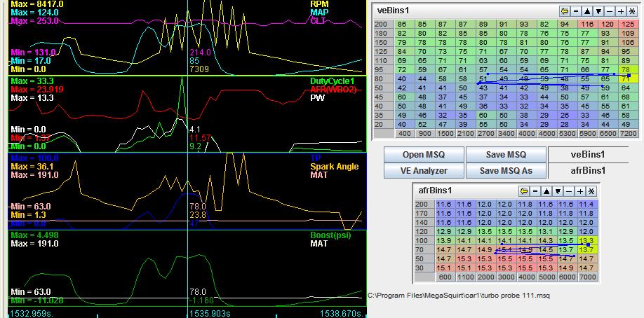The height and width of the screenshot is (318, 644).
Task: Select afrBins1 cell 11.4 in row 200
Action: 588,204
